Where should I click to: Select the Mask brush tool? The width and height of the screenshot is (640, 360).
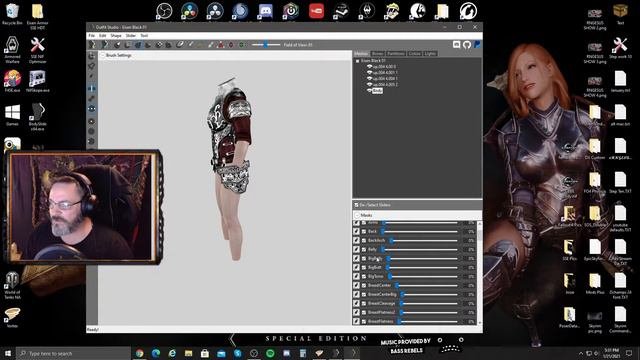105,44
